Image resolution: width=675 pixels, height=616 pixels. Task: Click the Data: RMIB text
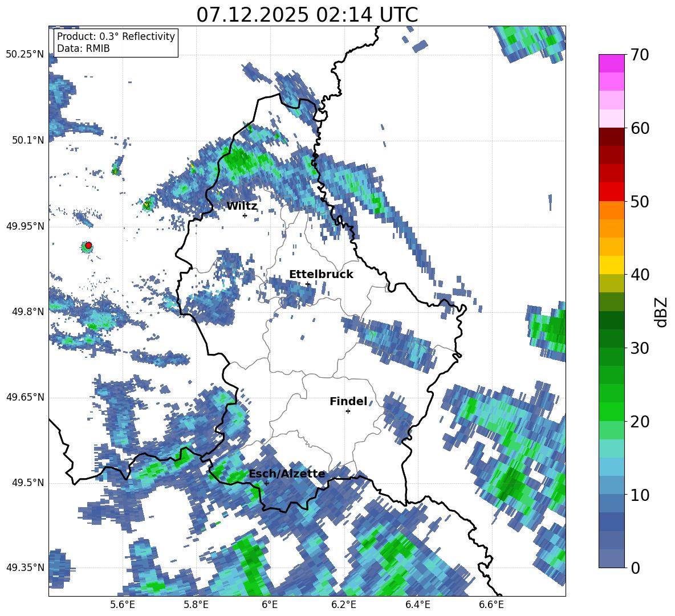point(83,48)
